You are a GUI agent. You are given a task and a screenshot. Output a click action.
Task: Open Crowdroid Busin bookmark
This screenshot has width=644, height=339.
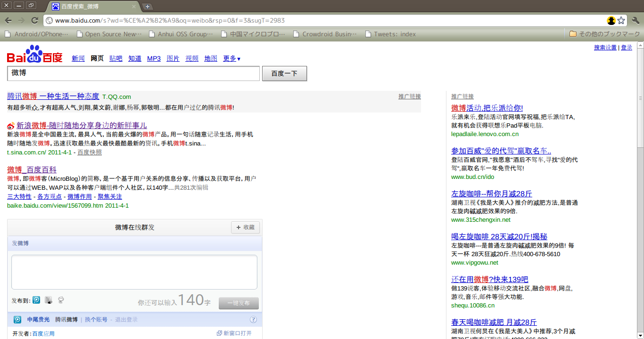point(325,34)
